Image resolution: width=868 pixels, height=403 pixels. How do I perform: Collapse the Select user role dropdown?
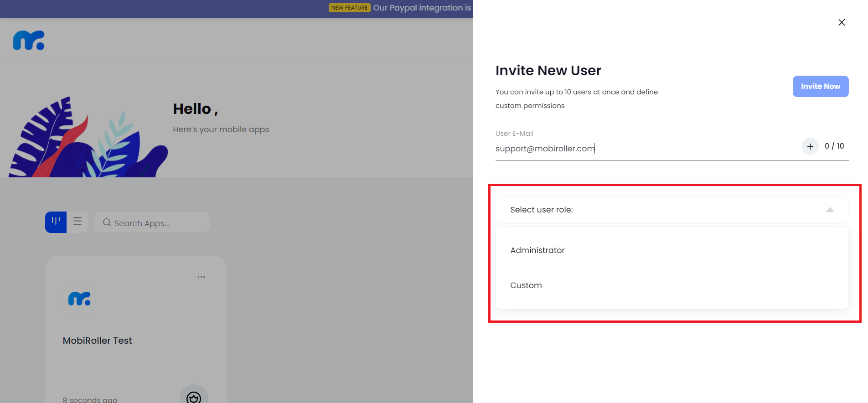point(672,210)
